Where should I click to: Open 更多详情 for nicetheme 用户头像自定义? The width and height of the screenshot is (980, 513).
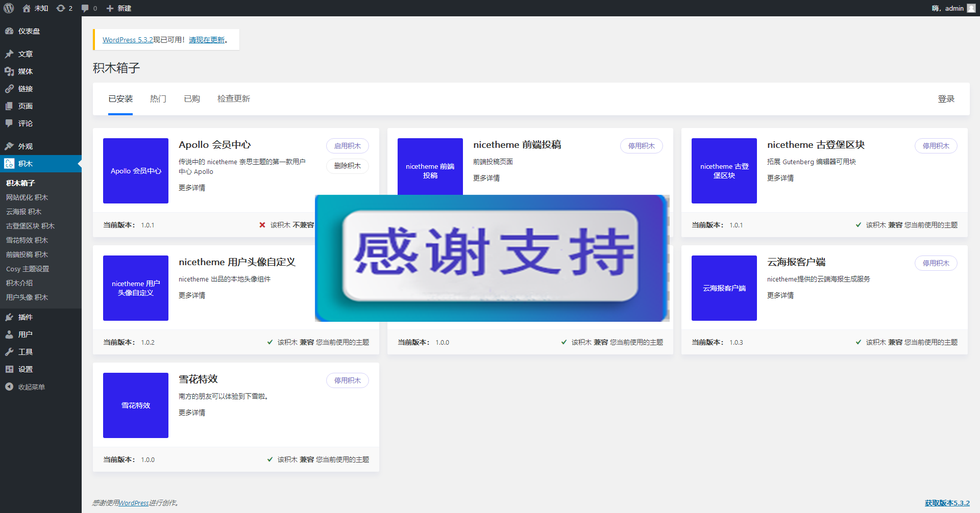pos(192,295)
